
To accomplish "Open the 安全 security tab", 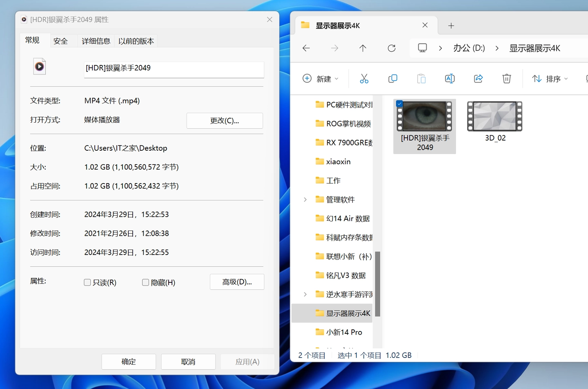I will click(60, 41).
